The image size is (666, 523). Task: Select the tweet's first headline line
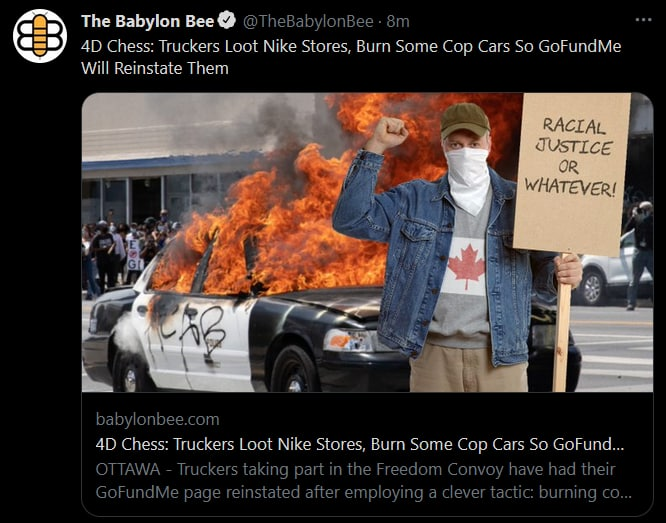(x=351, y=46)
